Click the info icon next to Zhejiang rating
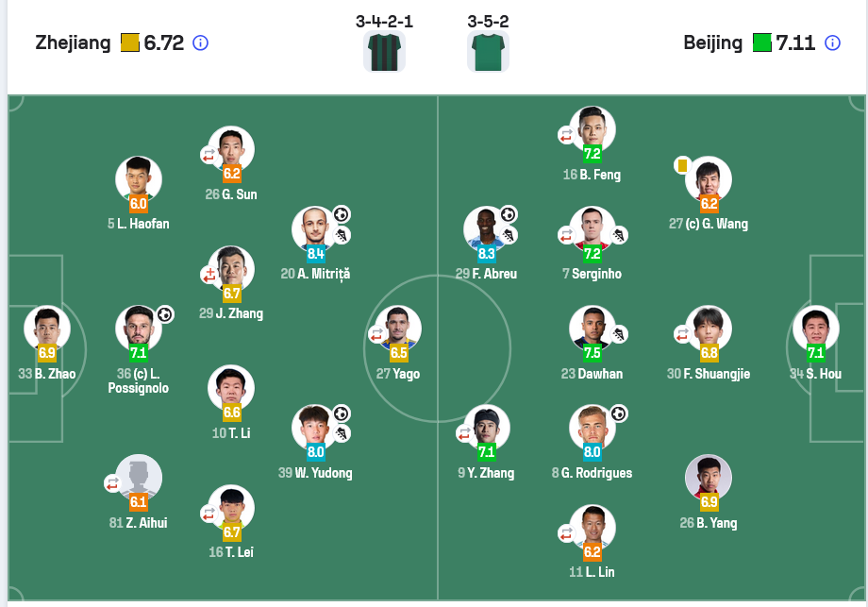Viewport: 868px width, 607px height. click(200, 43)
